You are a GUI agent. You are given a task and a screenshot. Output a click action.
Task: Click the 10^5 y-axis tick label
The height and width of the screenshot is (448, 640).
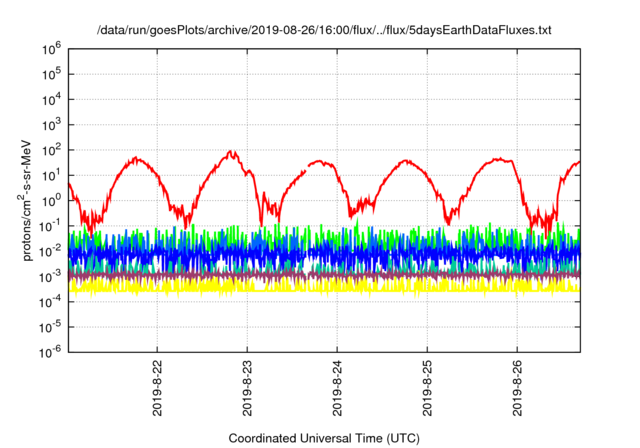click(51, 74)
